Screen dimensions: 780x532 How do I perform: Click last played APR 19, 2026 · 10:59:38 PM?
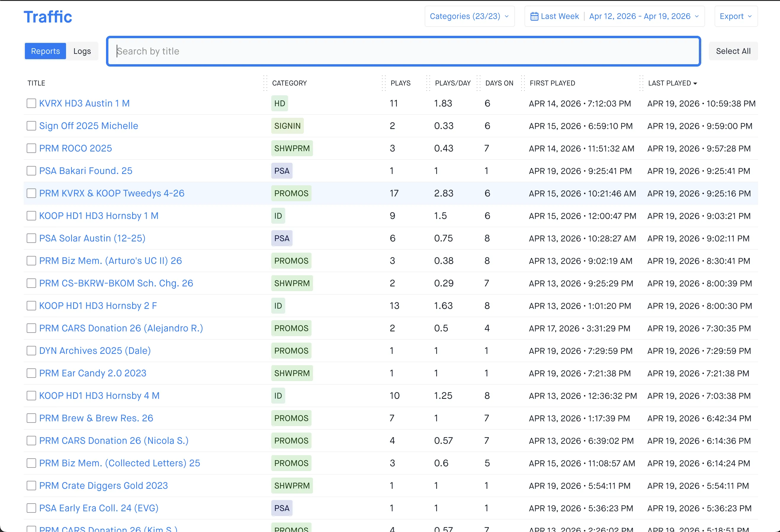[x=701, y=103]
